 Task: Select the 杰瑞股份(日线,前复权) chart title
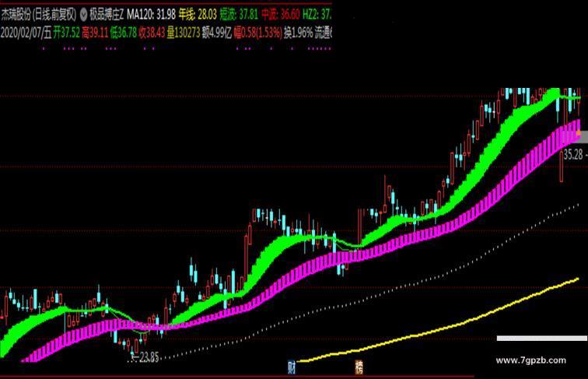(x=39, y=15)
